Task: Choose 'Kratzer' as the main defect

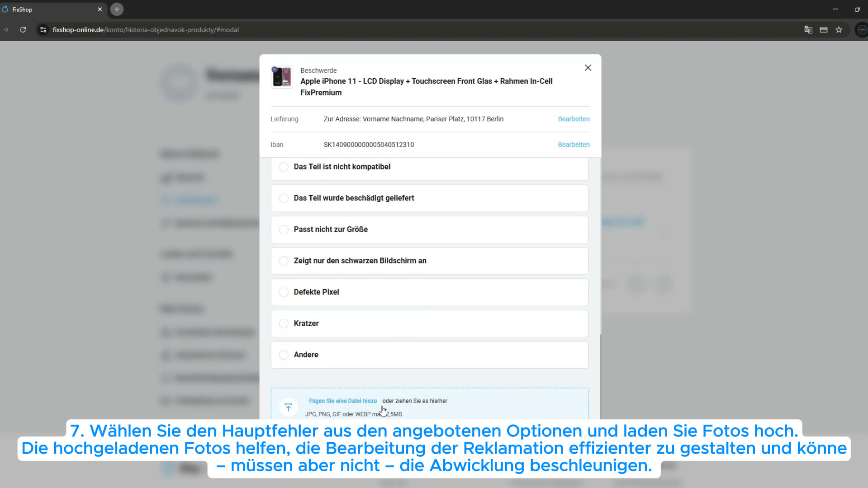Action: pos(284,323)
